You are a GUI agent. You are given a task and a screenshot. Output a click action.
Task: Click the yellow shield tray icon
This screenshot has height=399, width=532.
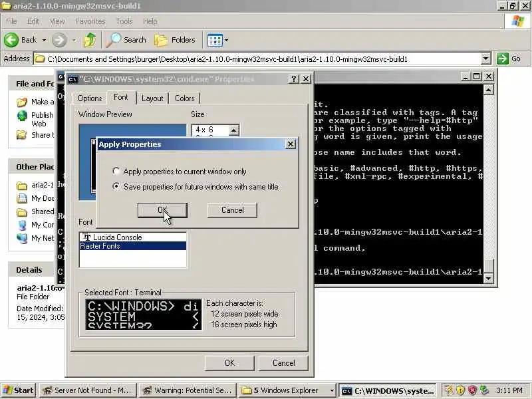(460, 390)
